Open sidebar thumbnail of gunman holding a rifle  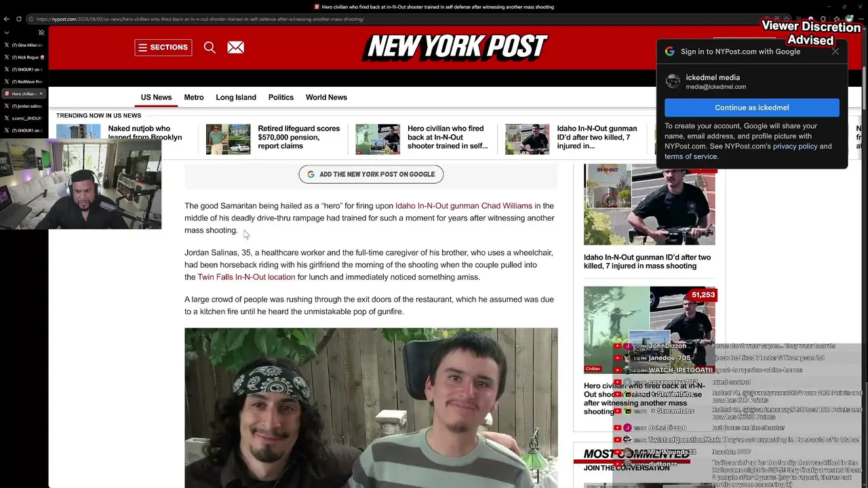click(649, 204)
